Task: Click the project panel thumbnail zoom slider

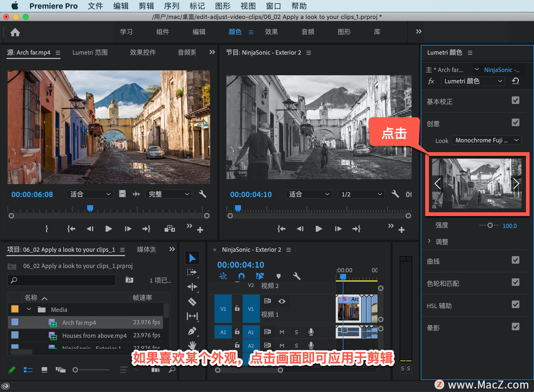Action: click(x=91, y=370)
